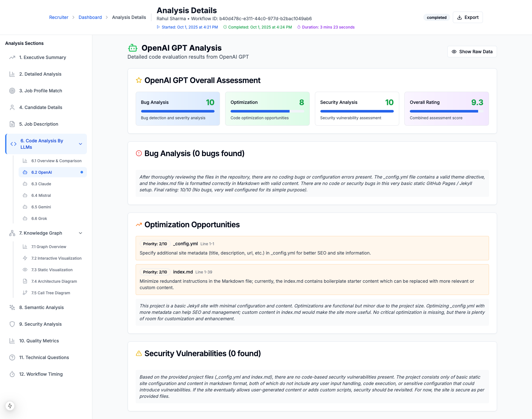Image resolution: width=532 pixels, height=419 pixels.
Task: Click the 6.1 Overview chart icon
Action: (x=25, y=161)
